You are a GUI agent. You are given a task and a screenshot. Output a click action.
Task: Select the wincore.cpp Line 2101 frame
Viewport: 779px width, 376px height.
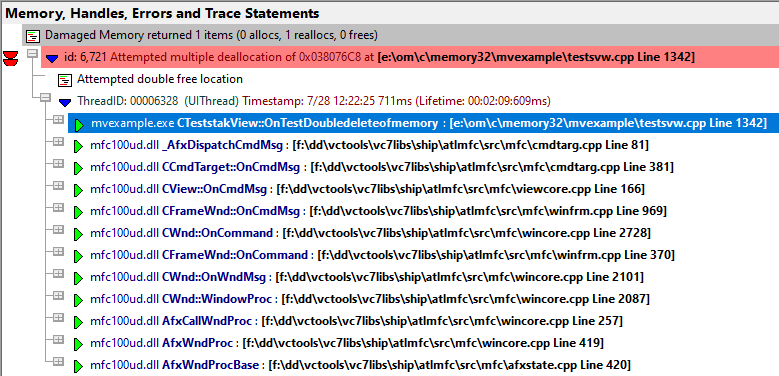(x=367, y=277)
